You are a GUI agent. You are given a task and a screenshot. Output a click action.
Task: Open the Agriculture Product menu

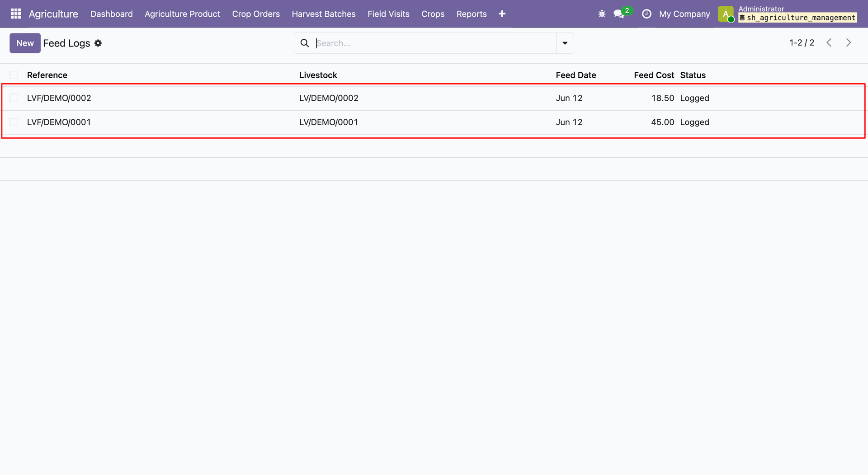tap(182, 14)
